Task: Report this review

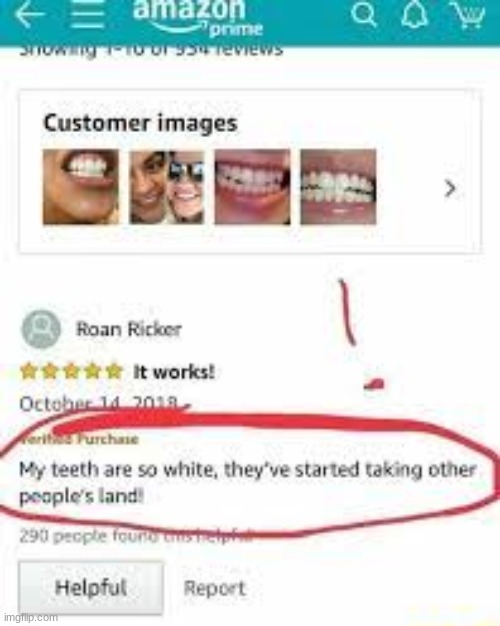Action: [x=214, y=588]
